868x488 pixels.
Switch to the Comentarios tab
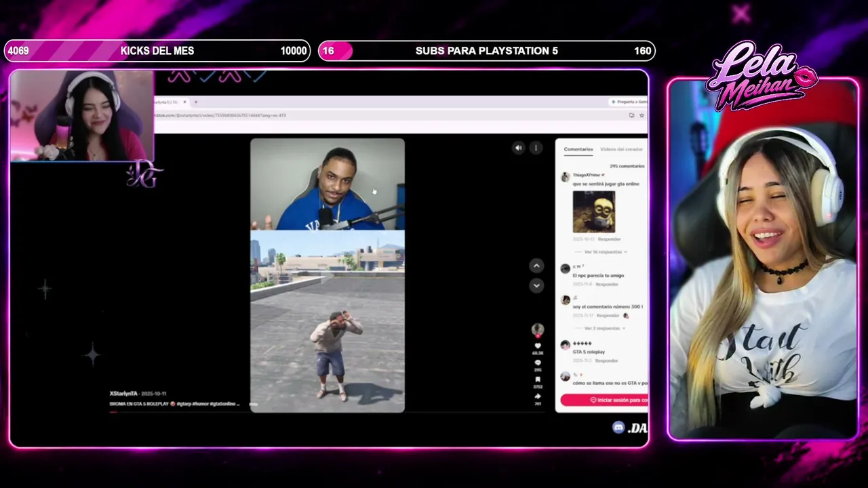(578, 149)
